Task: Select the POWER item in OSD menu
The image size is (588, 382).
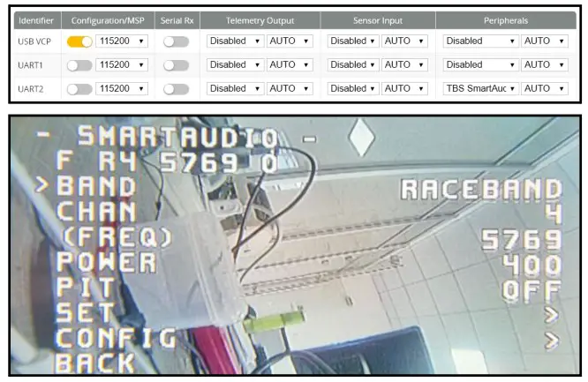Action: coord(107,262)
